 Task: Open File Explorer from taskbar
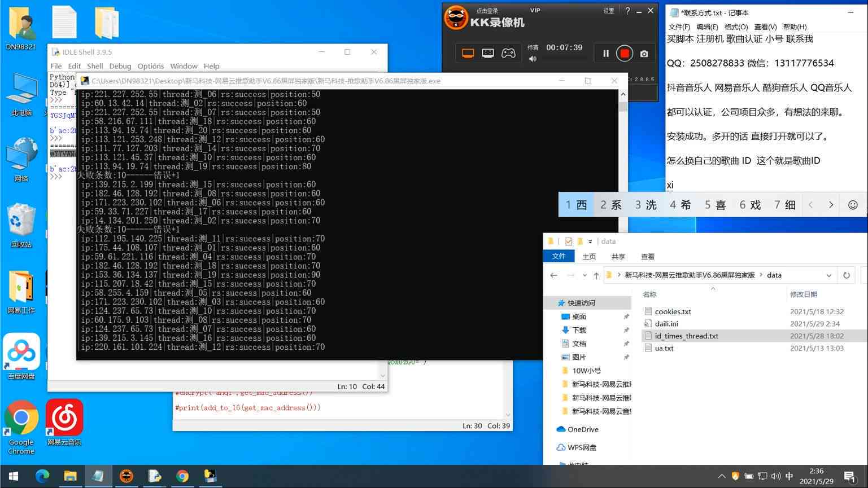[x=70, y=476]
